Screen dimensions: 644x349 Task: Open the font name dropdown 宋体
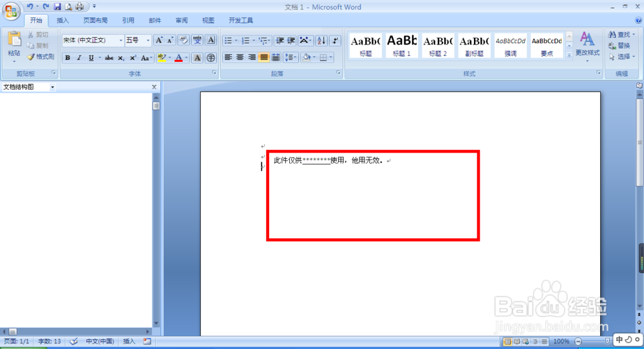(121, 40)
